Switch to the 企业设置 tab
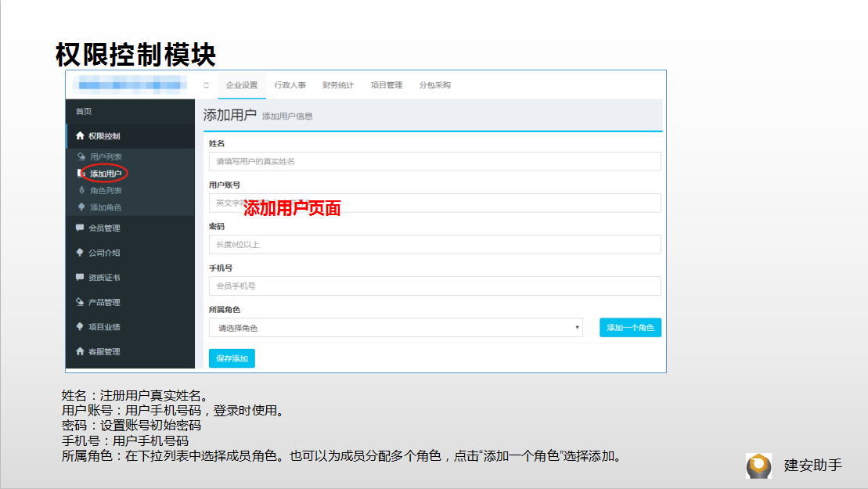Image resolution: width=868 pixels, height=489 pixels. [242, 85]
